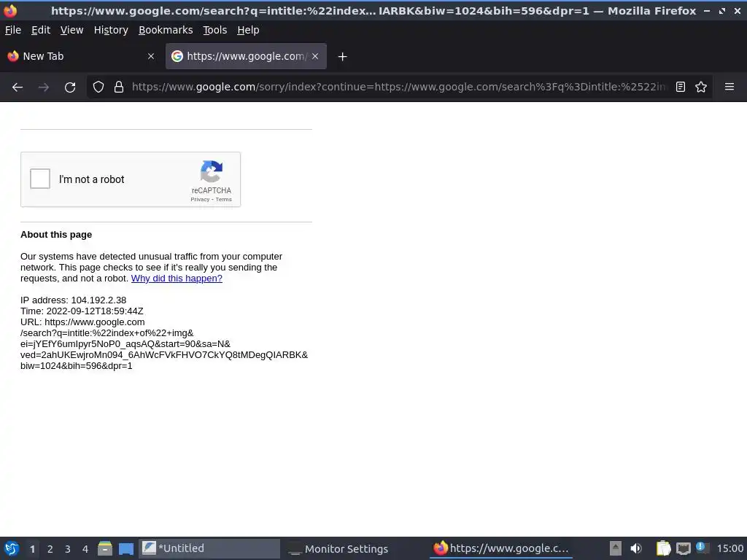The width and height of the screenshot is (747, 560).
Task: Reload the current page
Action: click(x=70, y=87)
